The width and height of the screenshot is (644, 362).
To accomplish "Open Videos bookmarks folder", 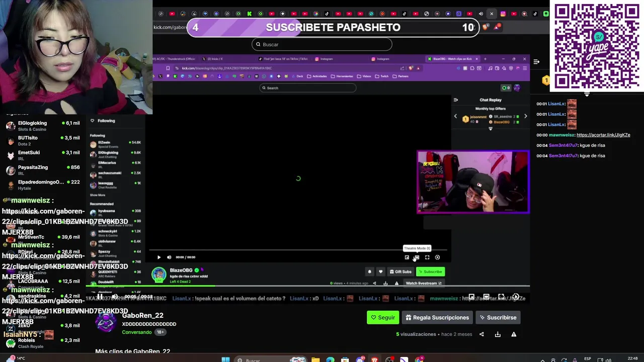I will point(365,76).
